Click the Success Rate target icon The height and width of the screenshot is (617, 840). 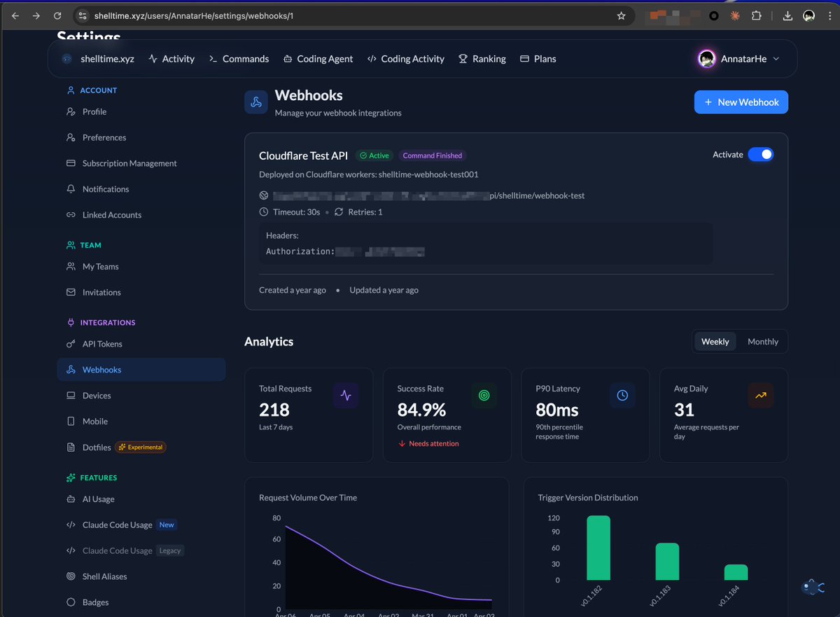point(484,395)
